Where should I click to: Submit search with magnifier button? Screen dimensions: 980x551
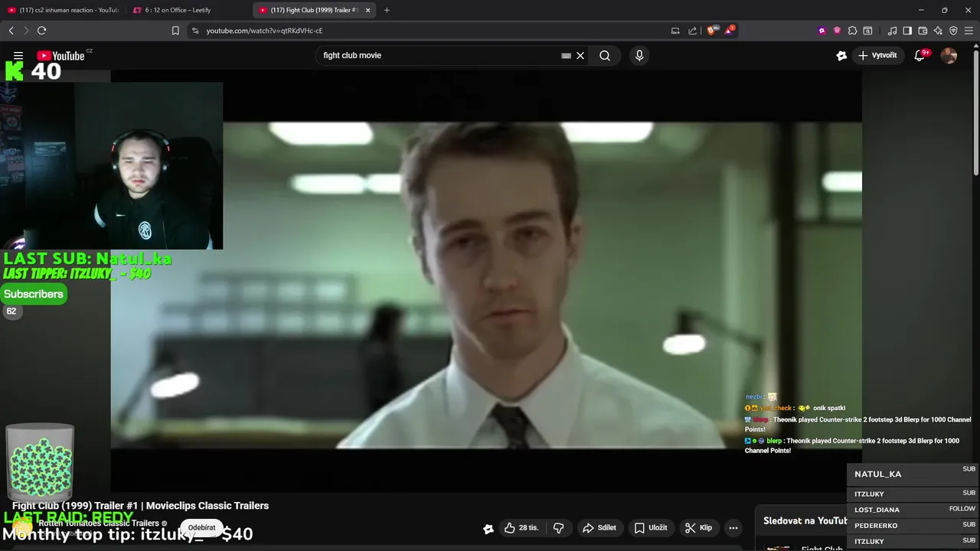(x=605, y=55)
